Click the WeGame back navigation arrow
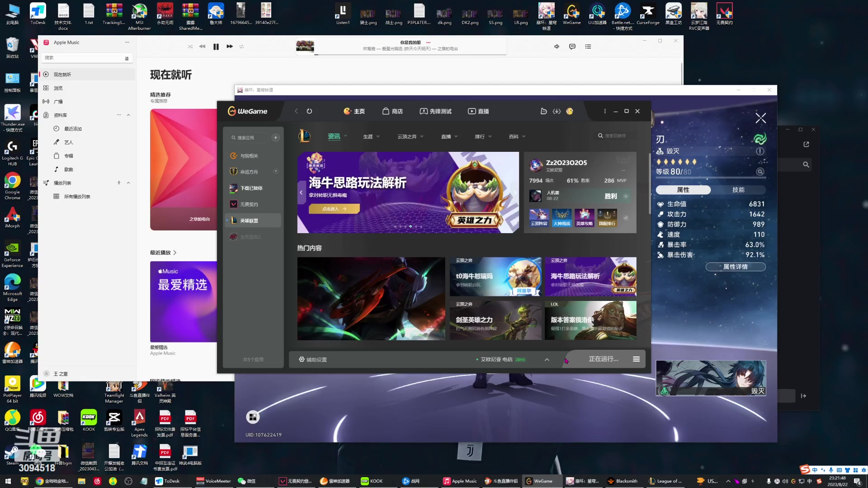 pyautogui.click(x=297, y=111)
